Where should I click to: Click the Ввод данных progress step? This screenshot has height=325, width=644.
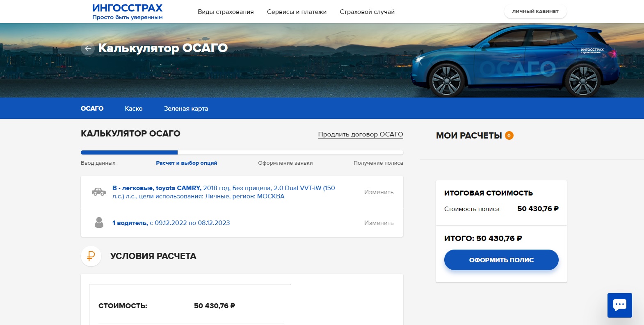point(98,163)
